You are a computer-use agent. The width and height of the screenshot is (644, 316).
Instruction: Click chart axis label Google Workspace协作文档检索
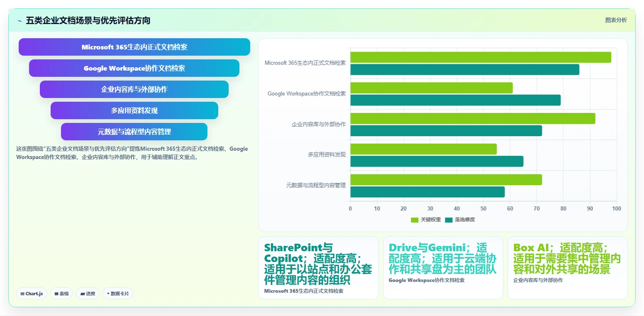[x=307, y=94]
